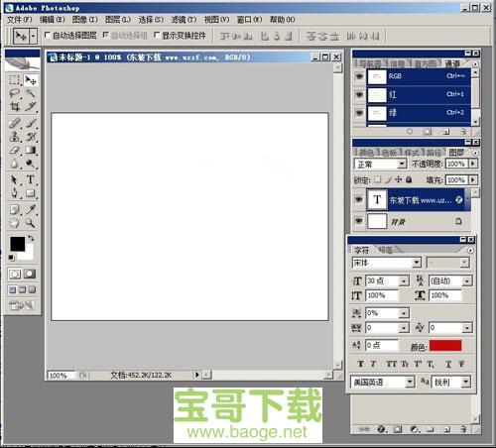The width and height of the screenshot is (496, 448).
Task: Select the Hand tool
Action: (x=14, y=223)
